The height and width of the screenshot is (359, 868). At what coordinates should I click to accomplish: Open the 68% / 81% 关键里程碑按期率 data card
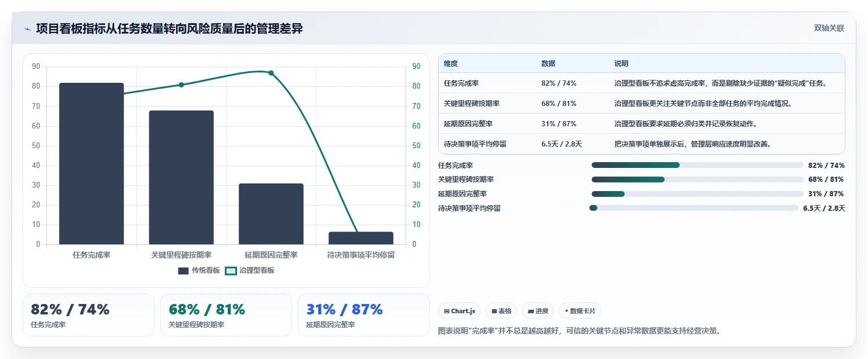click(226, 315)
